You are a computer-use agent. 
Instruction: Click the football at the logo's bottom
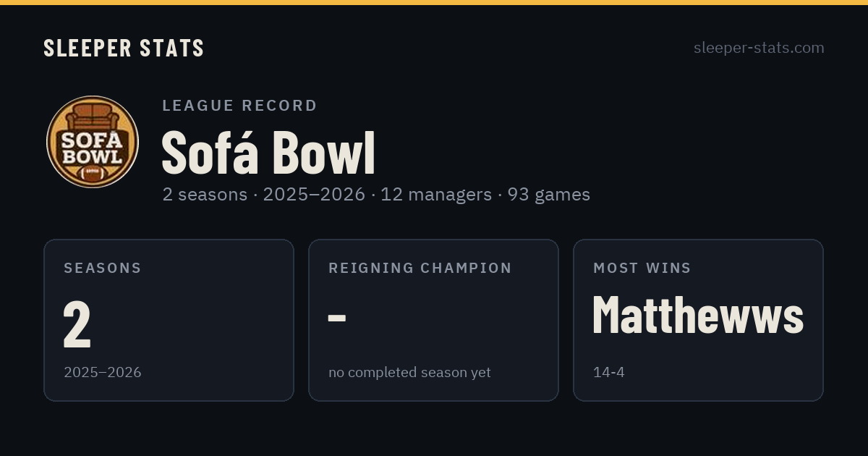(93, 174)
